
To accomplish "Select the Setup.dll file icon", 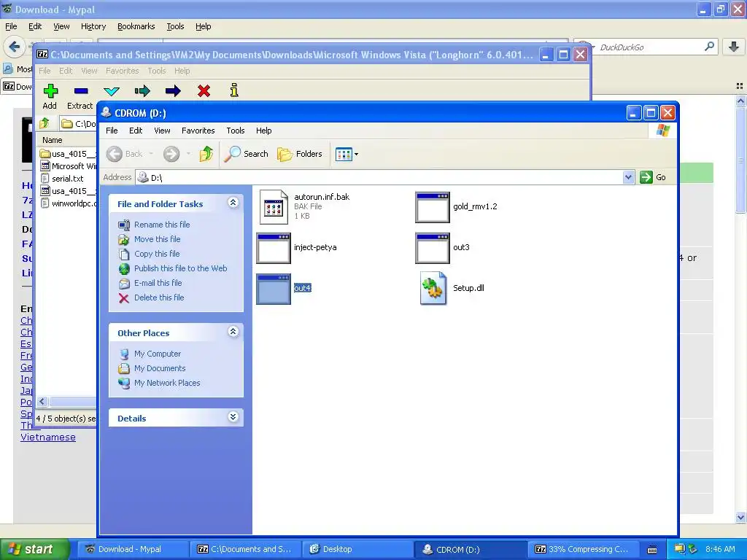I will pyautogui.click(x=433, y=288).
